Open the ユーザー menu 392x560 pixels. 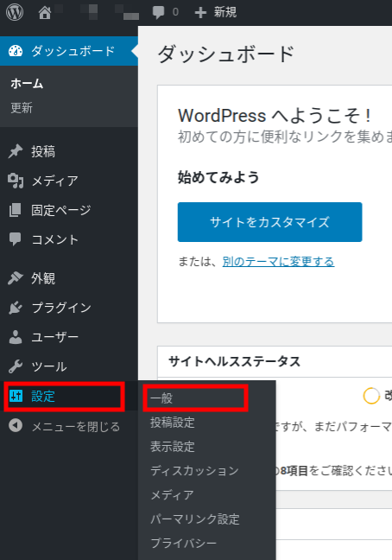(54, 337)
